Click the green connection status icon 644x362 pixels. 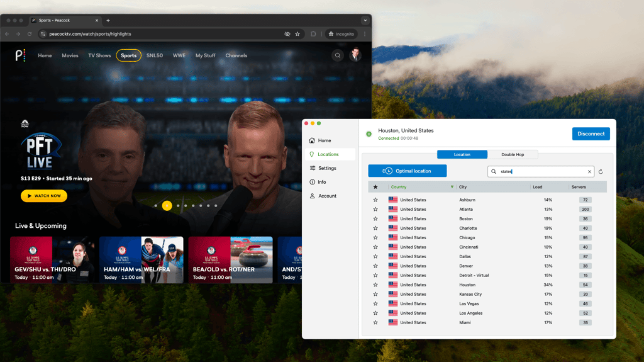click(x=369, y=133)
